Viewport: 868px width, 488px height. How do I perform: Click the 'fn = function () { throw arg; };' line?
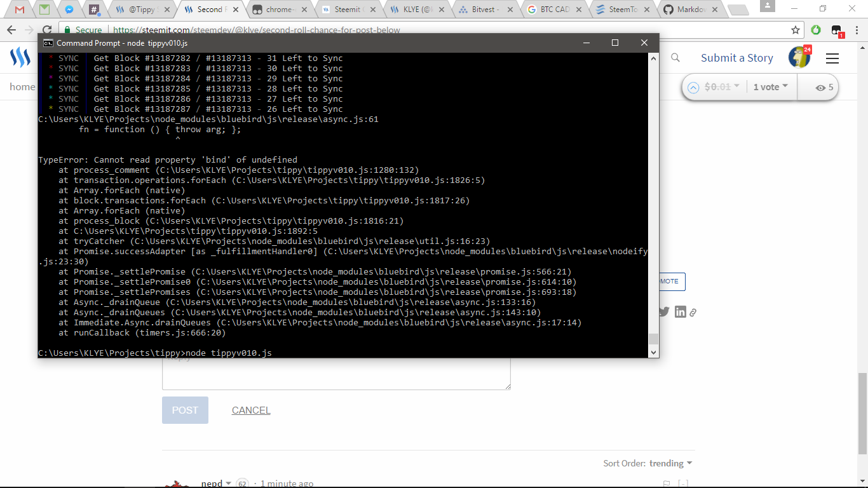pos(160,129)
